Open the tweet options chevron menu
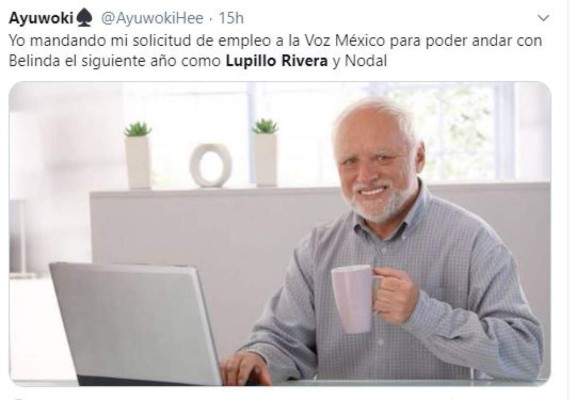Screen dimensions: 576x400 pyautogui.click(x=543, y=18)
